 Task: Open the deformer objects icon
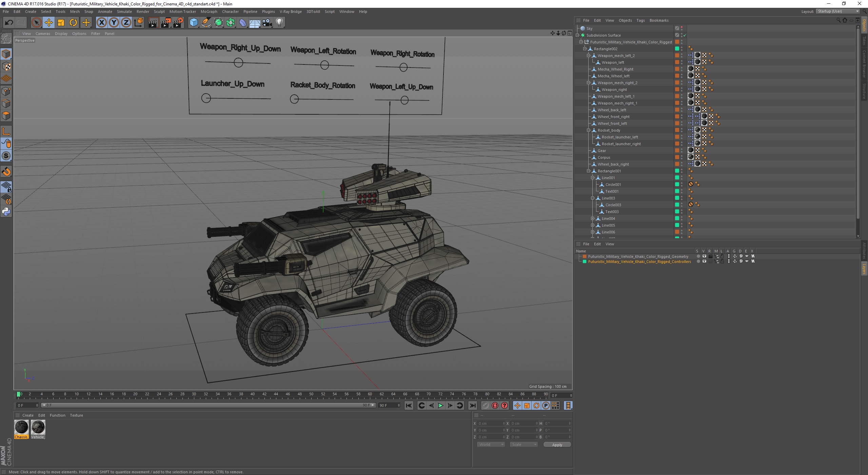click(x=243, y=23)
